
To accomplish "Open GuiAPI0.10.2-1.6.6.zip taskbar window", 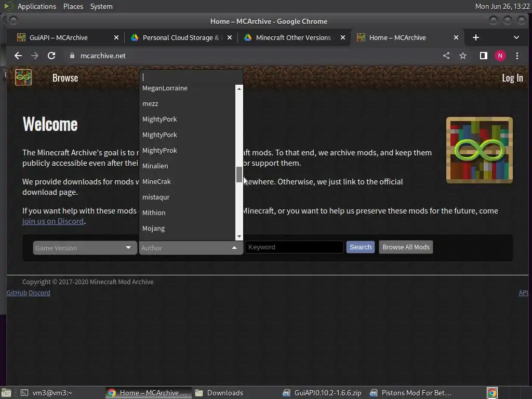I will coord(322,393).
